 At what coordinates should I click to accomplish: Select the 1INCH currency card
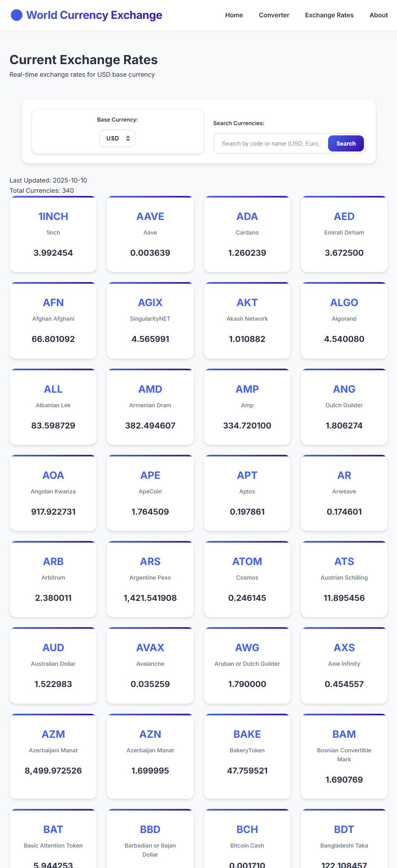pos(53,234)
